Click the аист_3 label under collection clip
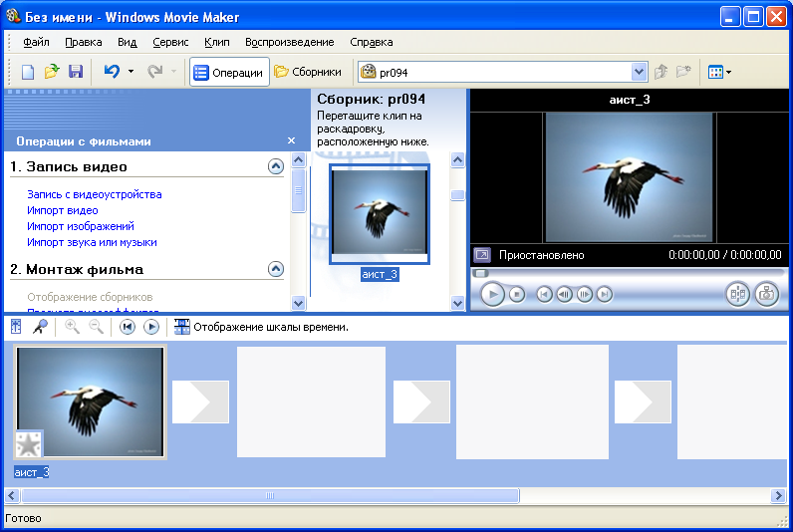 [380, 275]
